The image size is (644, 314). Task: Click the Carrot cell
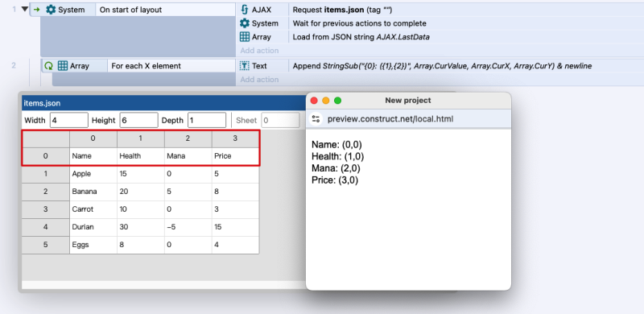click(93, 209)
